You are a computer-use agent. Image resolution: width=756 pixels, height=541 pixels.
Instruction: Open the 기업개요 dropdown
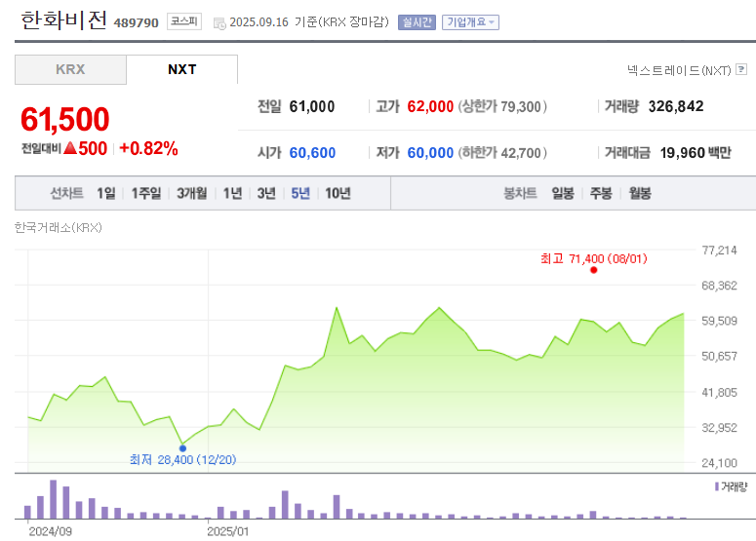(470, 22)
